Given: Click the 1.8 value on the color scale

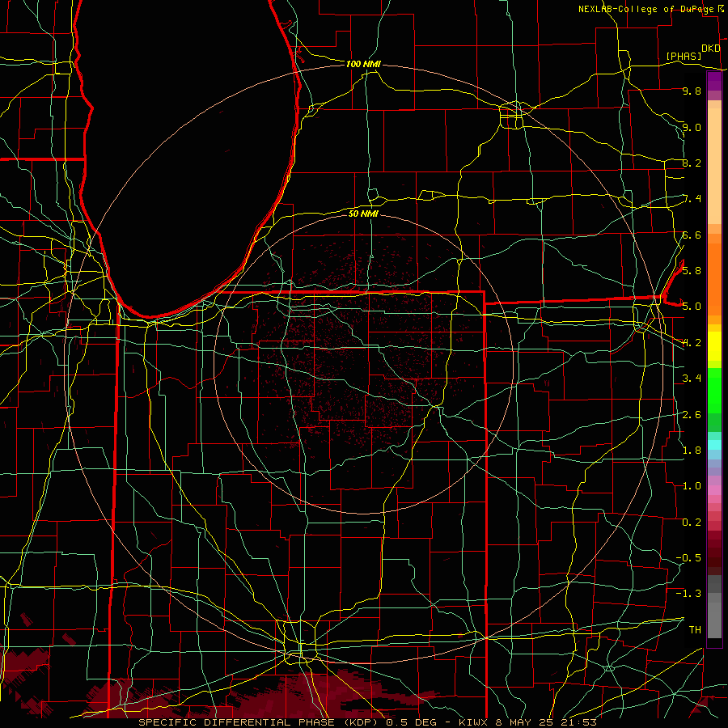Looking at the screenshot, I should click(692, 450).
